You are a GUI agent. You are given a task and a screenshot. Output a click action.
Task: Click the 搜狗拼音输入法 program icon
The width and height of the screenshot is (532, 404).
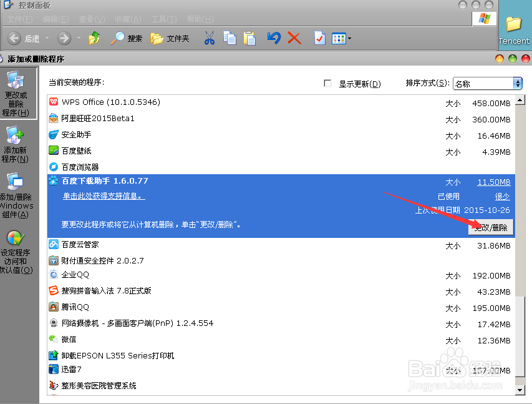54,290
